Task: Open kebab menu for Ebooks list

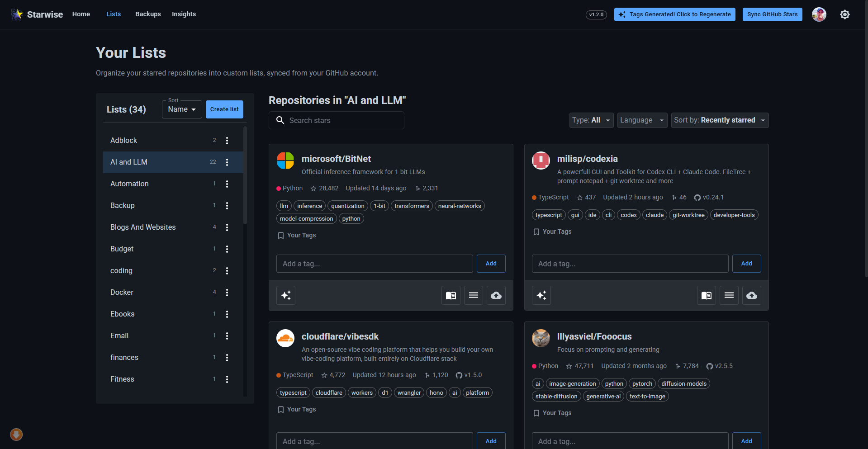Action: pyautogui.click(x=227, y=314)
